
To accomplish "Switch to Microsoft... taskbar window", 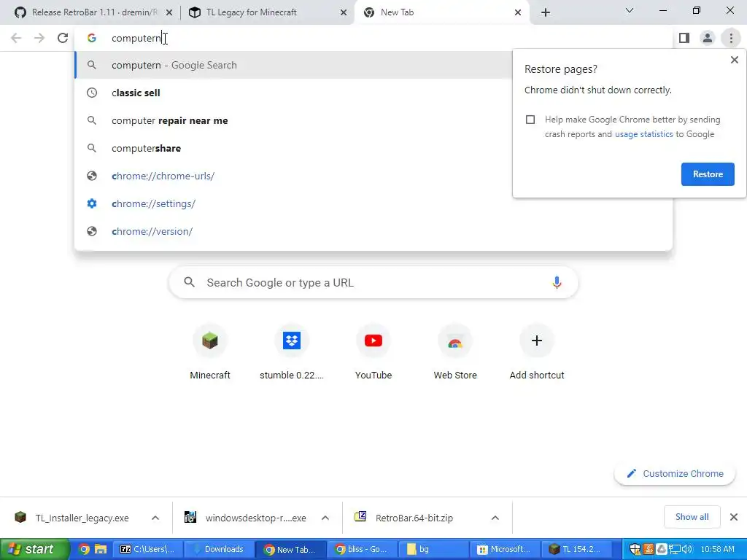I will coord(504,549).
